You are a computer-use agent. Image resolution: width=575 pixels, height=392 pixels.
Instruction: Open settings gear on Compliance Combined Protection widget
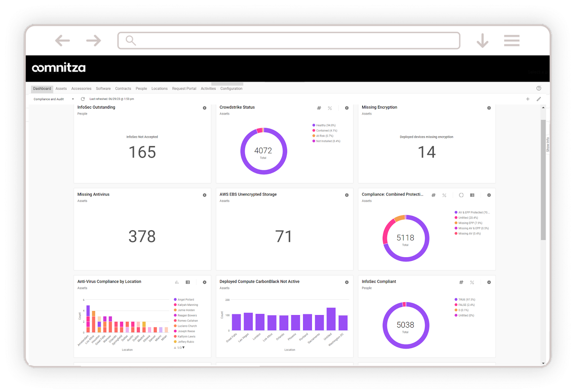(489, 195)
